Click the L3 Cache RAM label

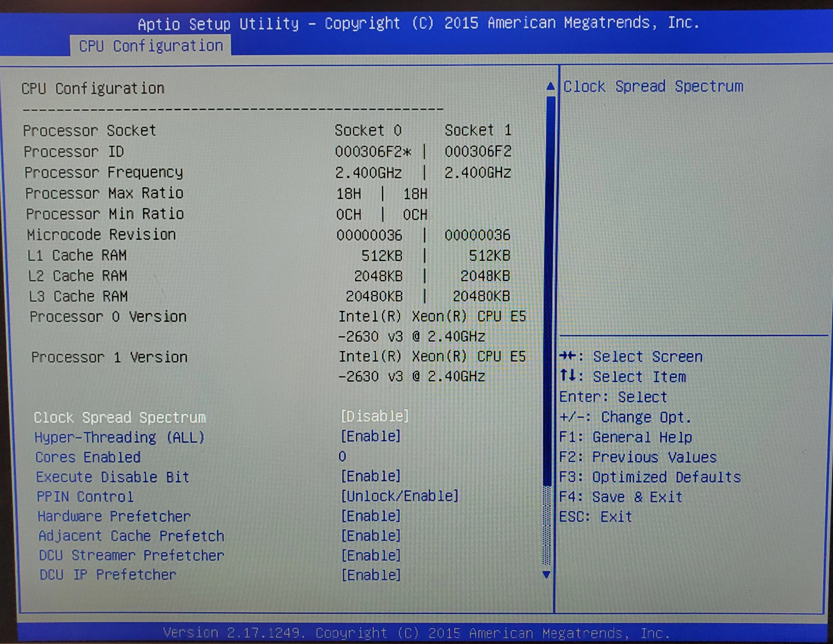point(78,296)
